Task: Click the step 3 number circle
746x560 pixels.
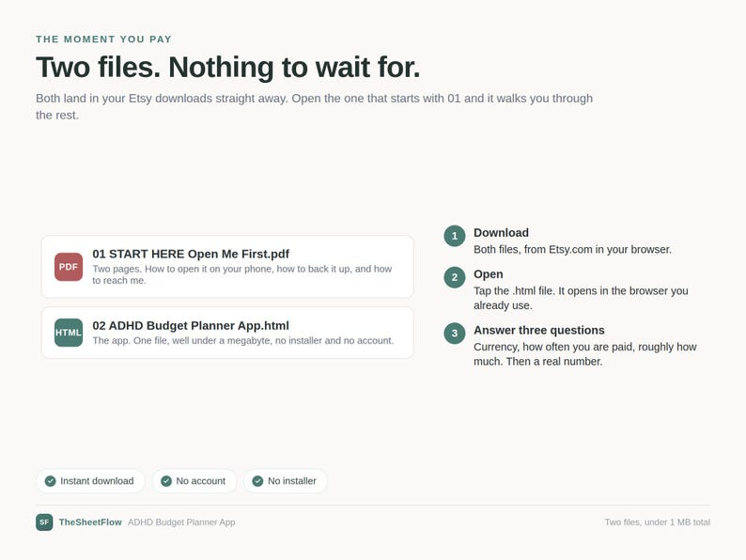Action: [x=455, y=333]
